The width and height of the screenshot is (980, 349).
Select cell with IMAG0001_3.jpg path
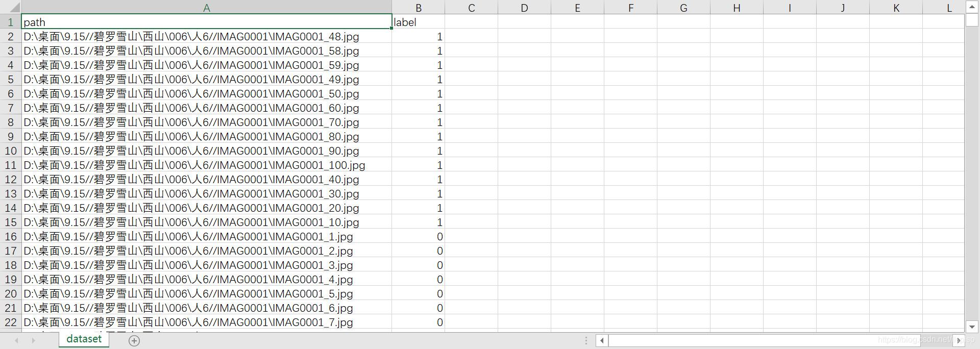tap(207, 265)
